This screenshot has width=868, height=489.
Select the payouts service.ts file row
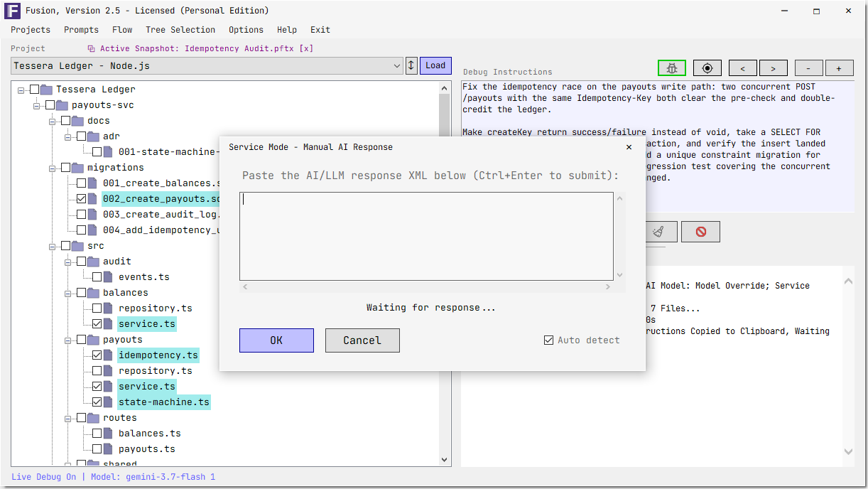tap(147, 387)
